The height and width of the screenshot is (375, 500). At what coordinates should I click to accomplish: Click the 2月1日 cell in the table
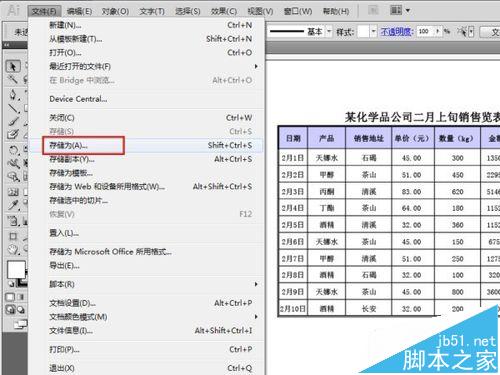pos(293,158)
